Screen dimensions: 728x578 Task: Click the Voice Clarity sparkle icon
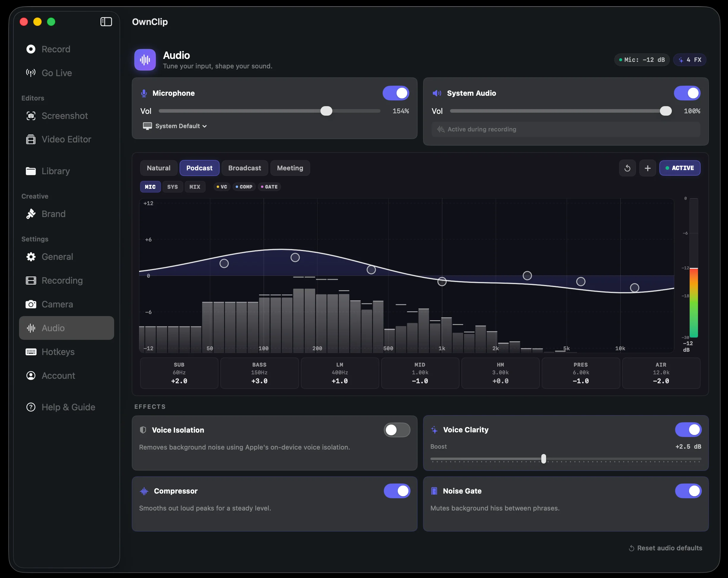(434, 430)
